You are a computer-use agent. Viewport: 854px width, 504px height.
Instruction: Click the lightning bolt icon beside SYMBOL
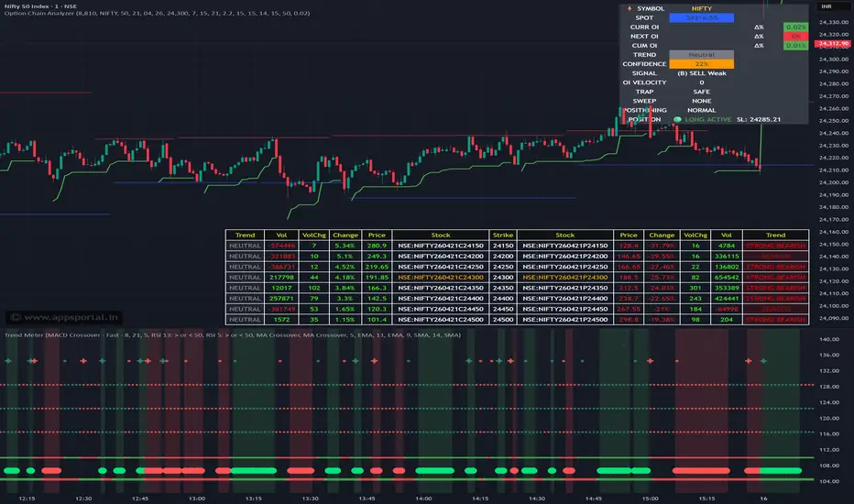(x=630, y=9)
